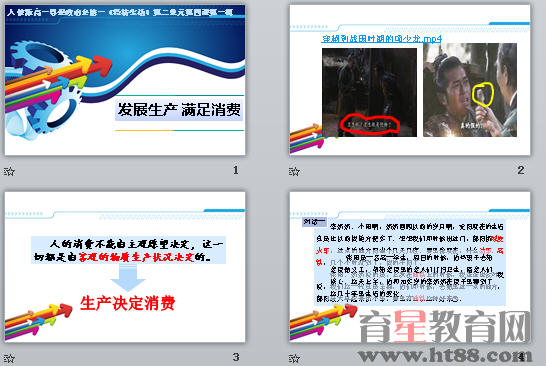Click the blue down arrow shape on slide 3
The image size is (546, 366).
128,277
